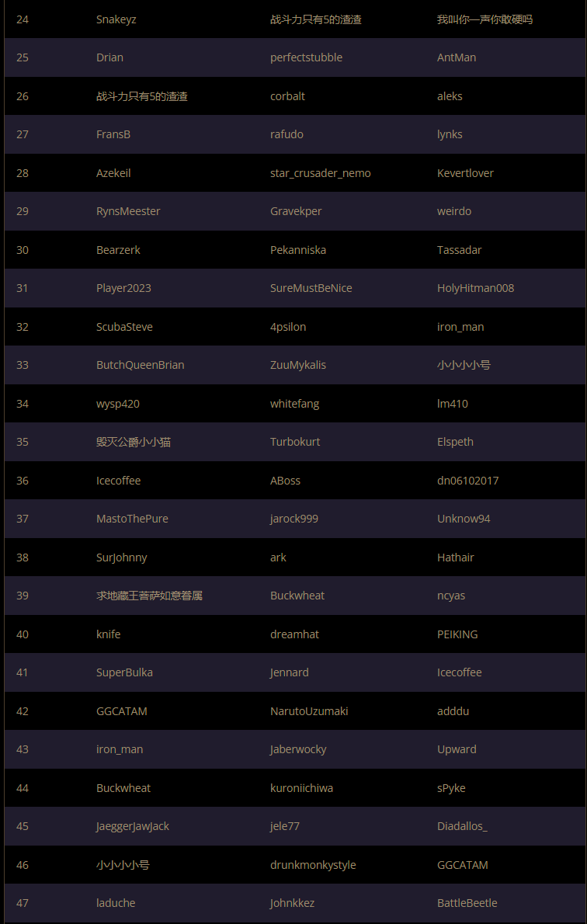The width and height of the screenshot is (587, 924).
Task: Select HolyHitman008 name
Action: 475,288
